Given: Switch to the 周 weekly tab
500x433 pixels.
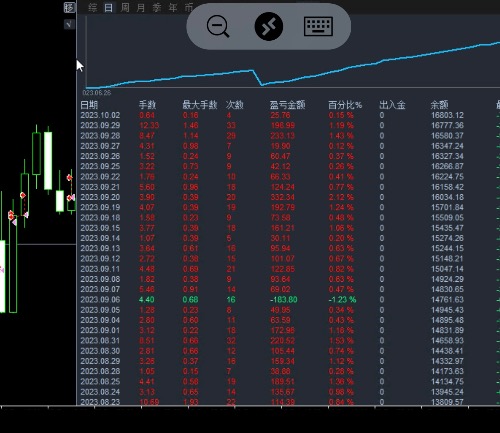Looking at the screenshot, I should [125, 8].
